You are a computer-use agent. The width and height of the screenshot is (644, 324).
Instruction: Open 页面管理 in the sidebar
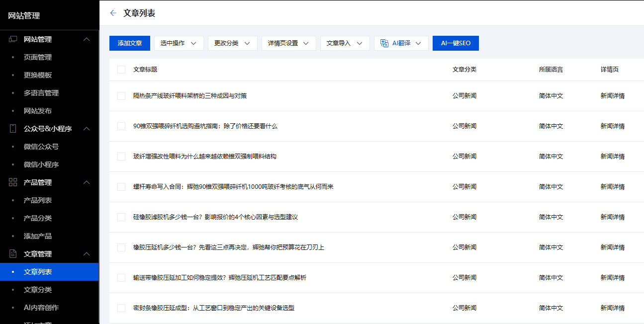coord(38,57)
